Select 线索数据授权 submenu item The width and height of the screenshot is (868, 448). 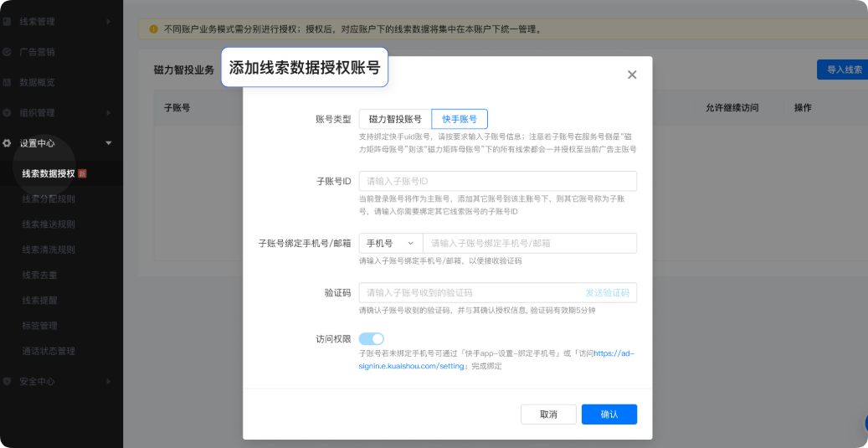tap(49, 173)
